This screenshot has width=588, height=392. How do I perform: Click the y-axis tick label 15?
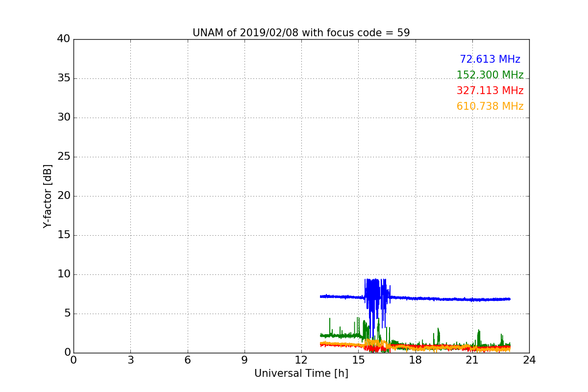coord(63,235)
